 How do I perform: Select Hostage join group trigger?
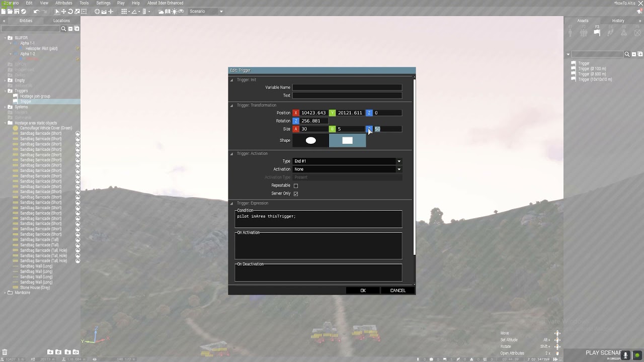click(35, 97)
